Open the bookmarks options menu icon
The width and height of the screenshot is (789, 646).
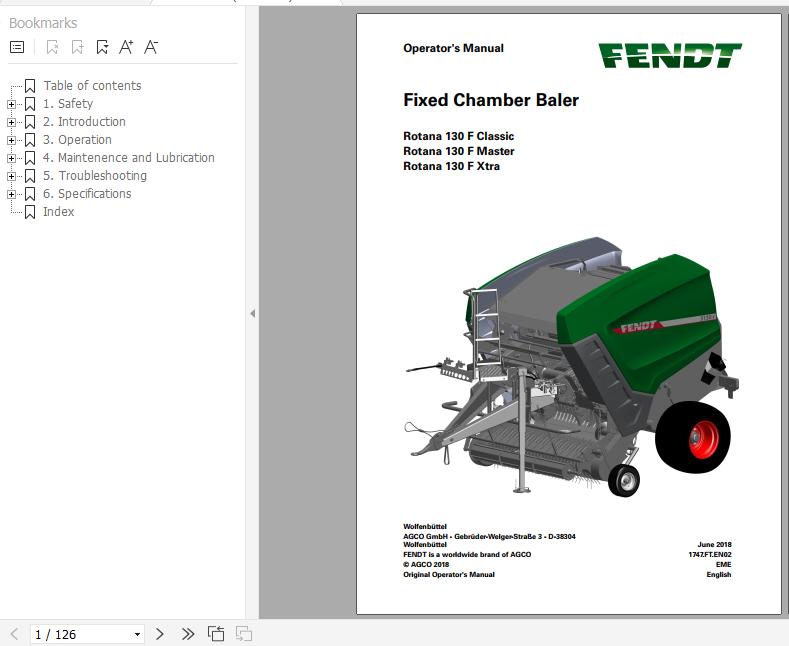(x=17, y=47)
